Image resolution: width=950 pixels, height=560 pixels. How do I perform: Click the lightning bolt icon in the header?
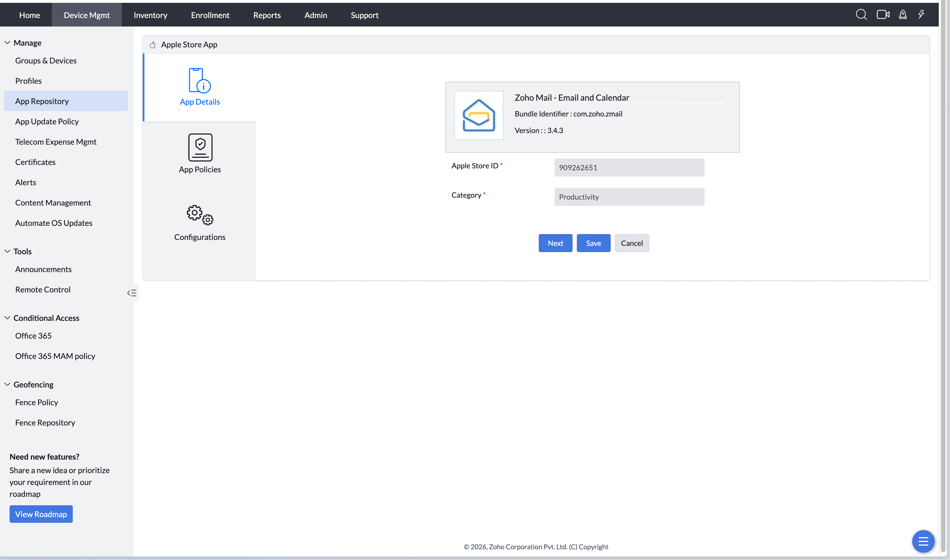pos(921,15)
